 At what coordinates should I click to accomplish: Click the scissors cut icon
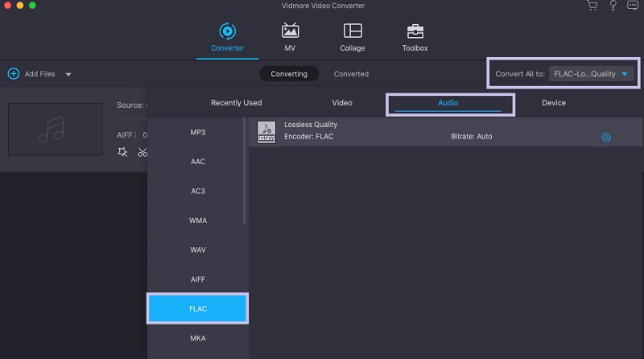click(x=142, y=152)
